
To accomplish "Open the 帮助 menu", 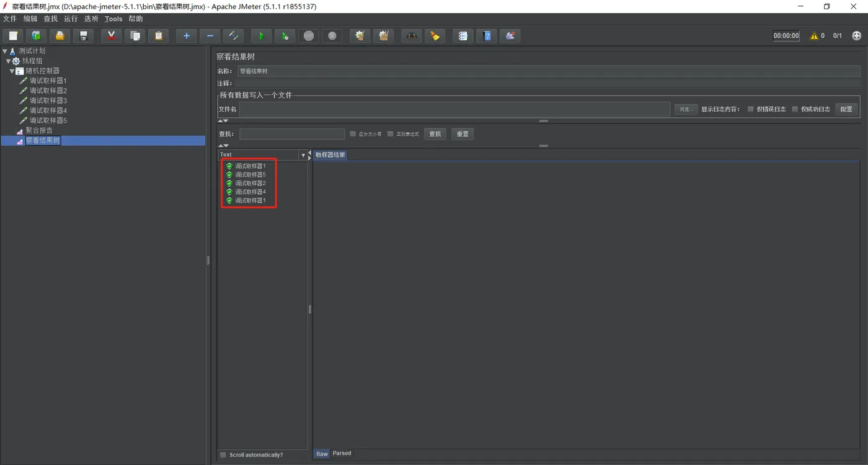I will click(x=136, y=19).
